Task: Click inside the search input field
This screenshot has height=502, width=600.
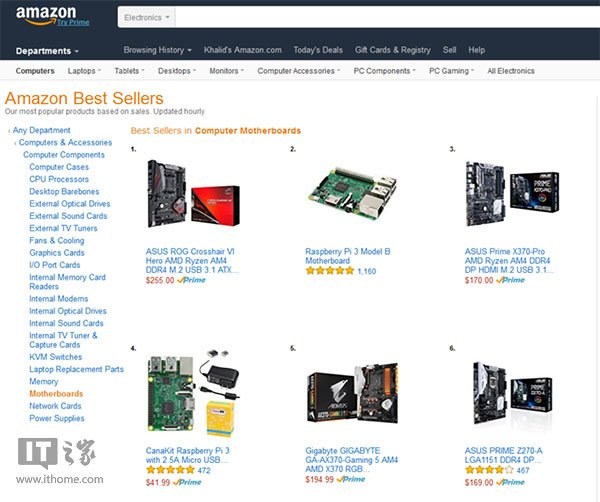Action: coord(387,18)
